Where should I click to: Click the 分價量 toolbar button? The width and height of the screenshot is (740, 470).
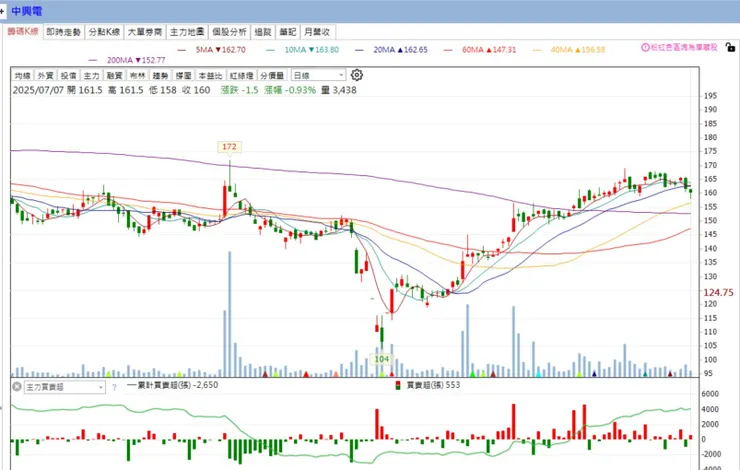click(272, 76)
